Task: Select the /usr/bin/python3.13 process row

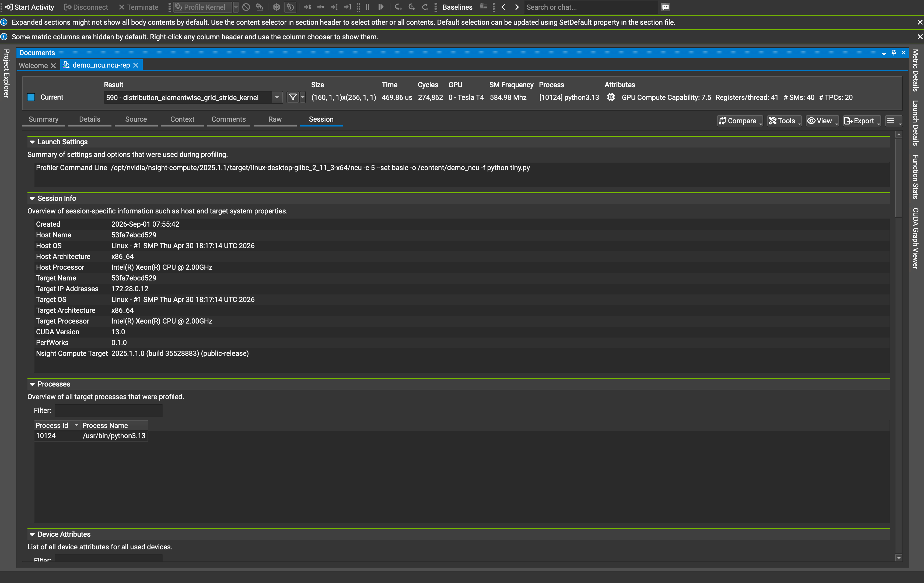Action: (91, 436)
